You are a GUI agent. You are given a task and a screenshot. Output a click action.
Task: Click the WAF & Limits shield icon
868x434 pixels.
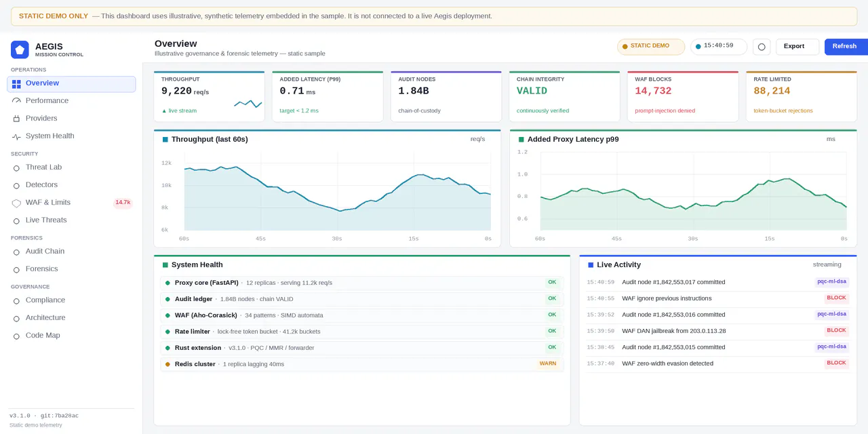[x=16, y=203]
